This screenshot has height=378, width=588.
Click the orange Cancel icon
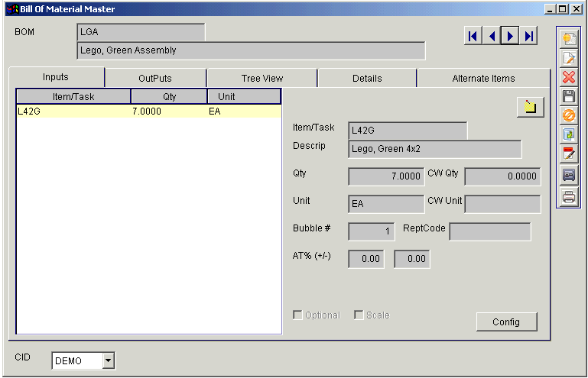[x=568, y=115]
